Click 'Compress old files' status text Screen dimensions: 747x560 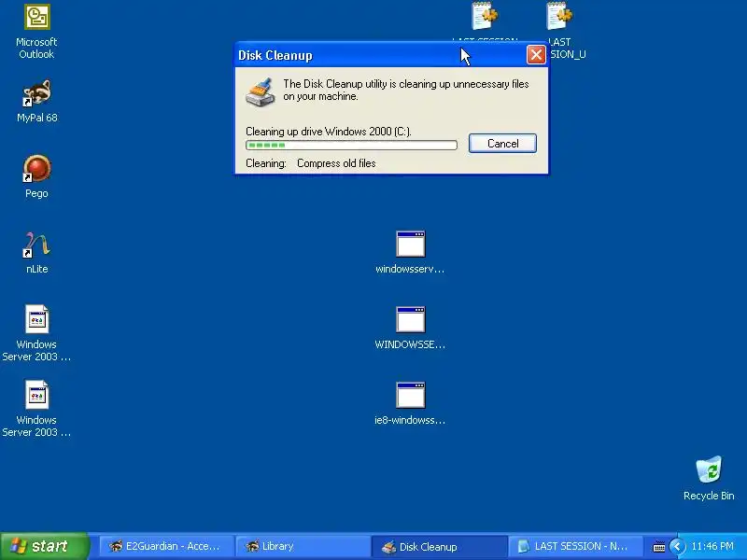[x=336, y=163]
